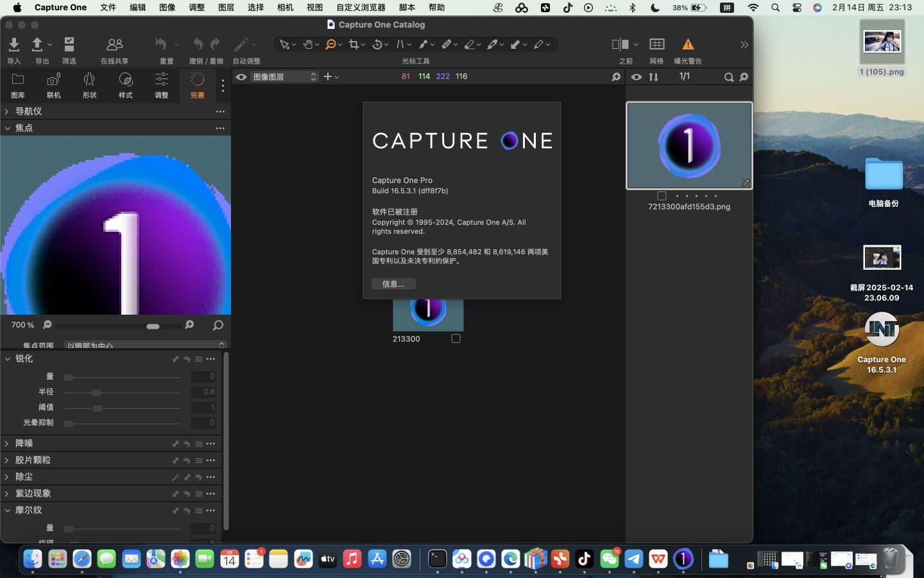Click the 半径 value field showing 0.8

click(203, 392)
